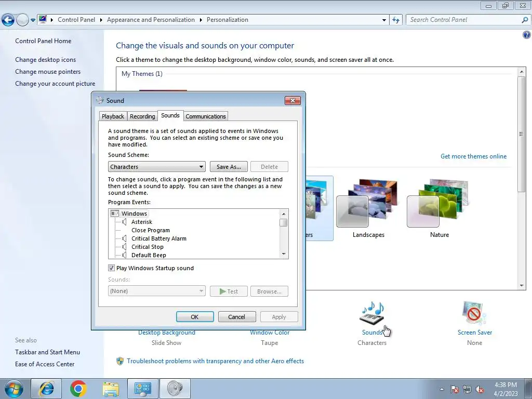
Task: Click the Critical Stop speaker icon
Action: click(125, 247)
